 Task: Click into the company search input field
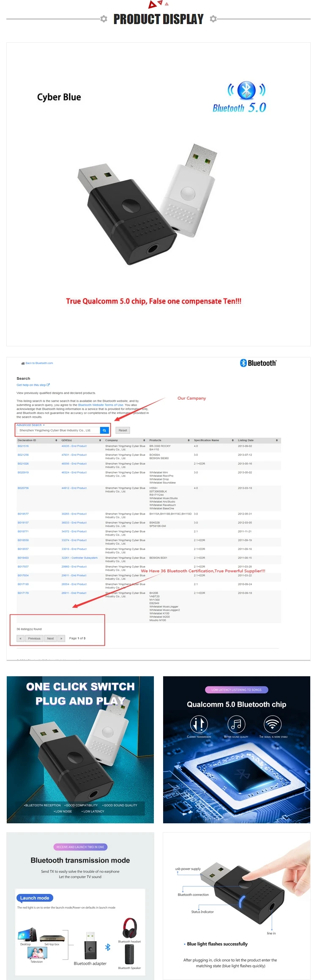[58, 430]
